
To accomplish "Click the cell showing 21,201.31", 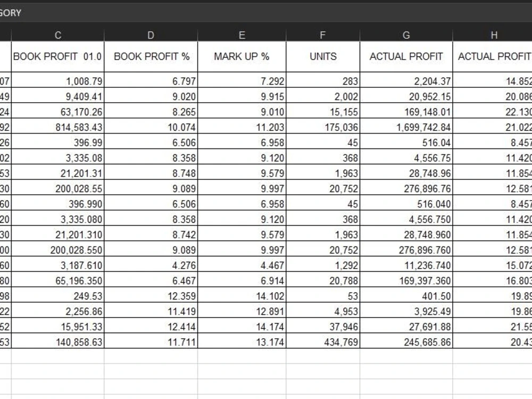I will (x=57, y=172).
